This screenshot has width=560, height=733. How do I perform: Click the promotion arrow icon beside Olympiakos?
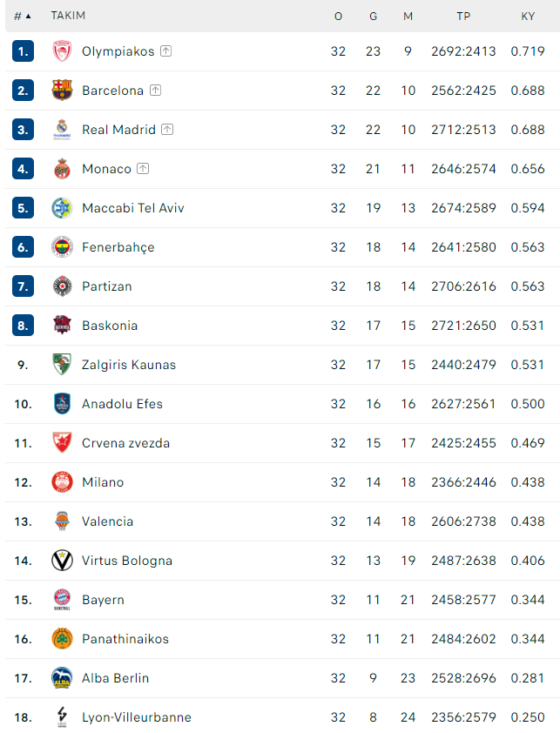(x=166, y=51)
